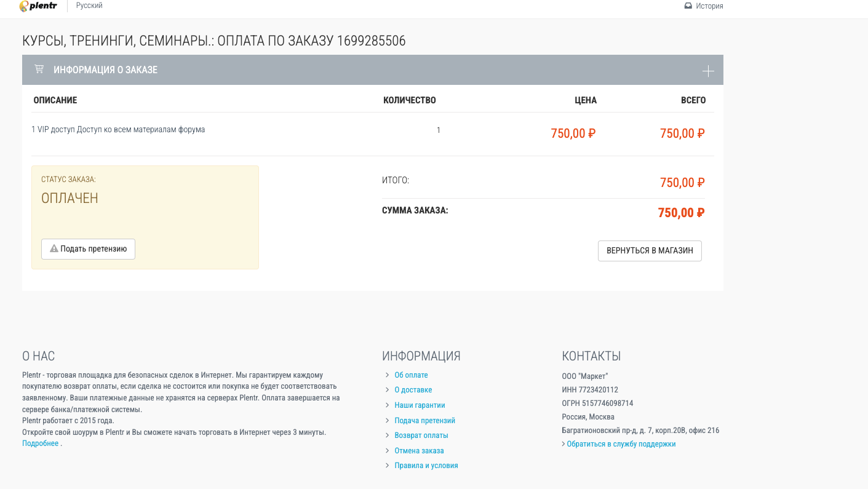Viewport: 868px width, 489px height.
Task: Click the СУММА ЗАКАЗА amount 750,00 ₽
Action: pos(681,213)
